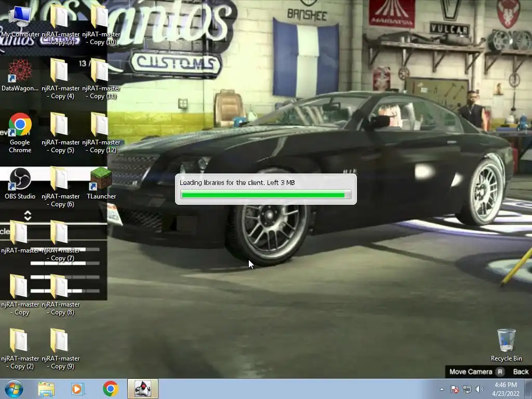Select the njRAT-master - Copy (2) folder
Image resolution: width=532 pixels, height=399 pixels.
(20, 349)
